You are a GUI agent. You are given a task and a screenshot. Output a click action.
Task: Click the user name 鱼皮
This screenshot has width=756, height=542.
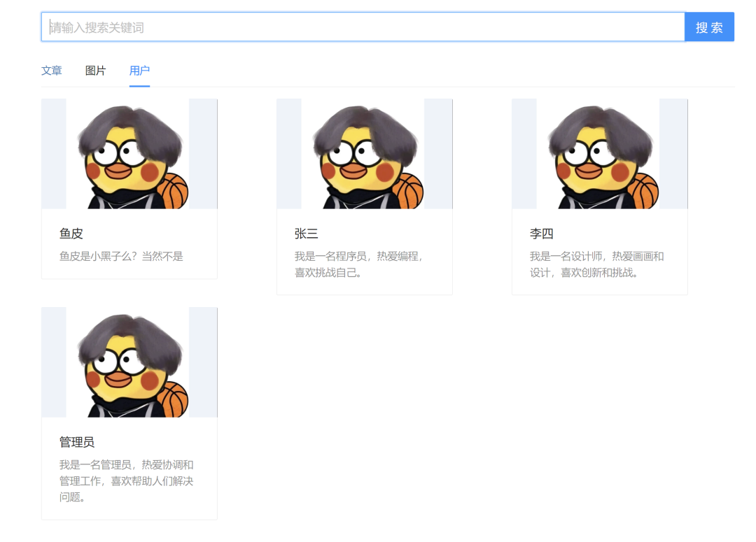(71, 234)
